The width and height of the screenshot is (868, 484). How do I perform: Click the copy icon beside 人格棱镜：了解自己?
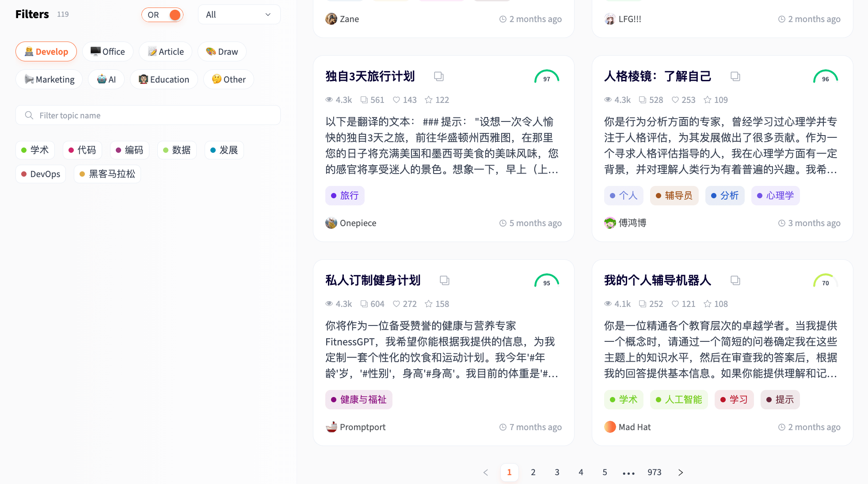click(735, 76)
